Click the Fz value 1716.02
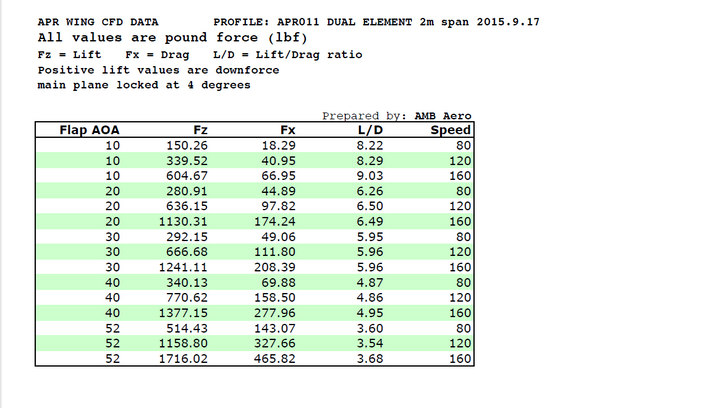The image size is (720, 408). 183,357
